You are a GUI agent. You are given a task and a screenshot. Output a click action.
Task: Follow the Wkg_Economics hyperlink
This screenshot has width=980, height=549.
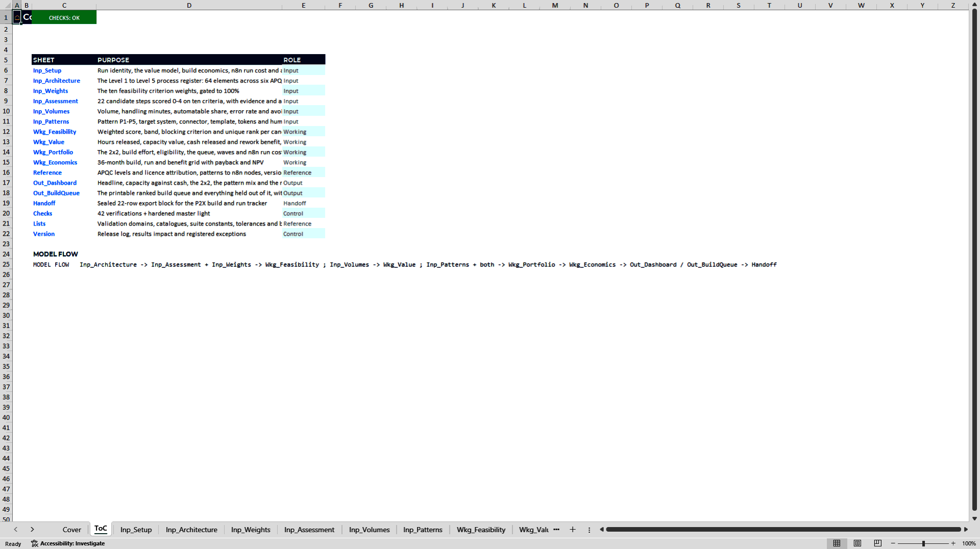pos(55,162)
